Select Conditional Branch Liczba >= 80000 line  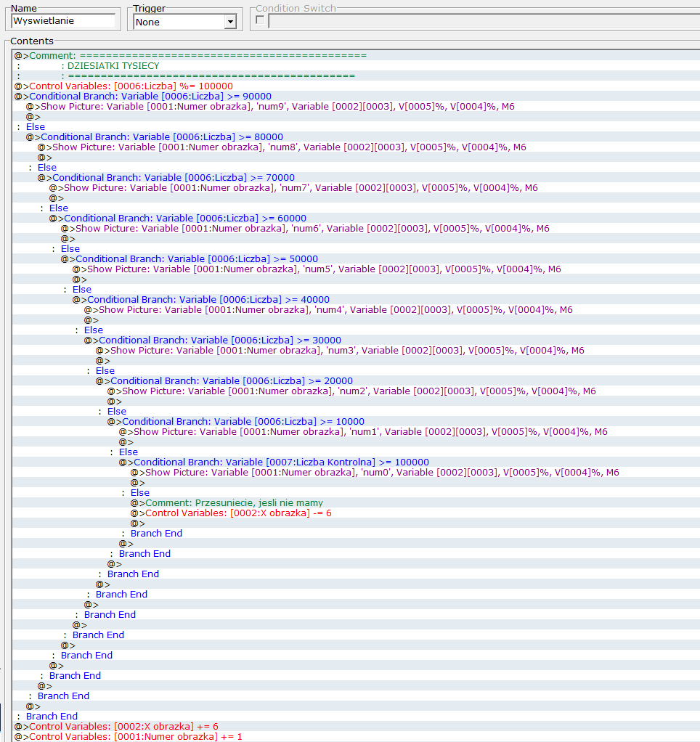[x=154, y=137]
